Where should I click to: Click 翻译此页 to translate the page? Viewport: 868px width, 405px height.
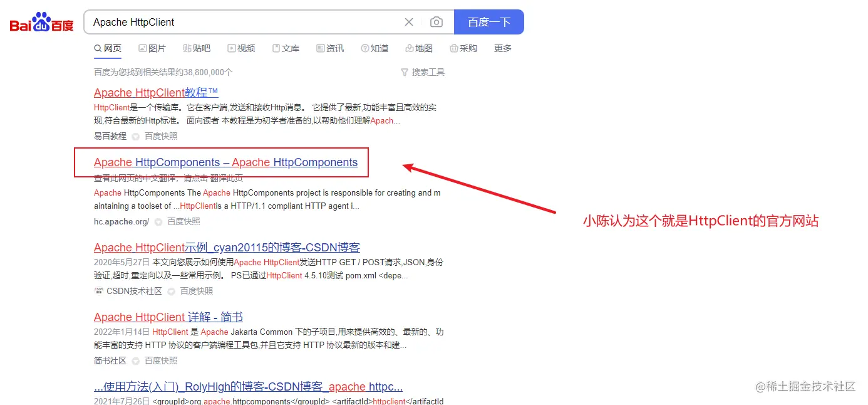click(225, 178)
